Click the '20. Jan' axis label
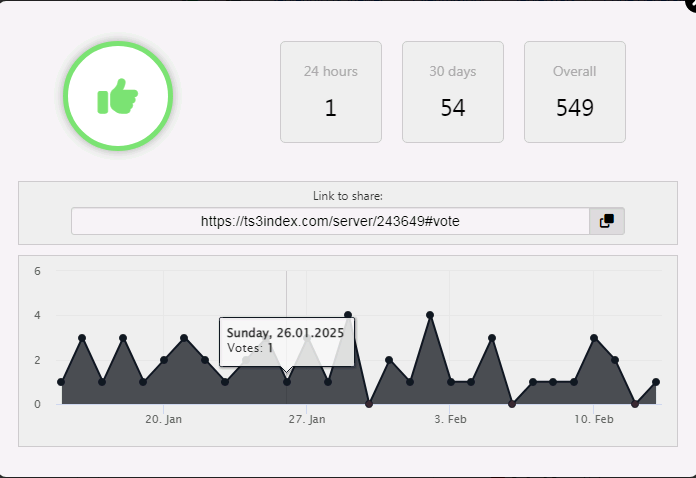The width and height of the screenshot is (696, 478). pyautogui.click(x=163, y=419)
